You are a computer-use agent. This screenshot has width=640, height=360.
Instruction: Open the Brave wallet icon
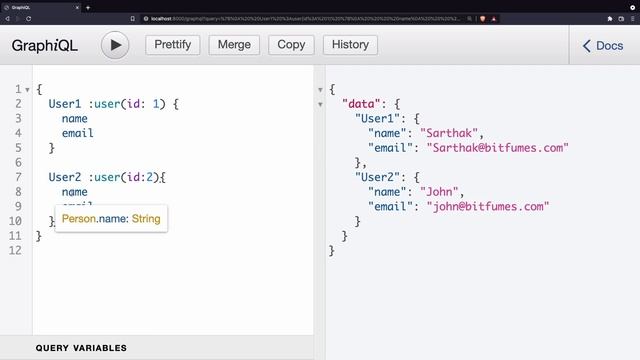pyautogui.click(x=621, y=19)
